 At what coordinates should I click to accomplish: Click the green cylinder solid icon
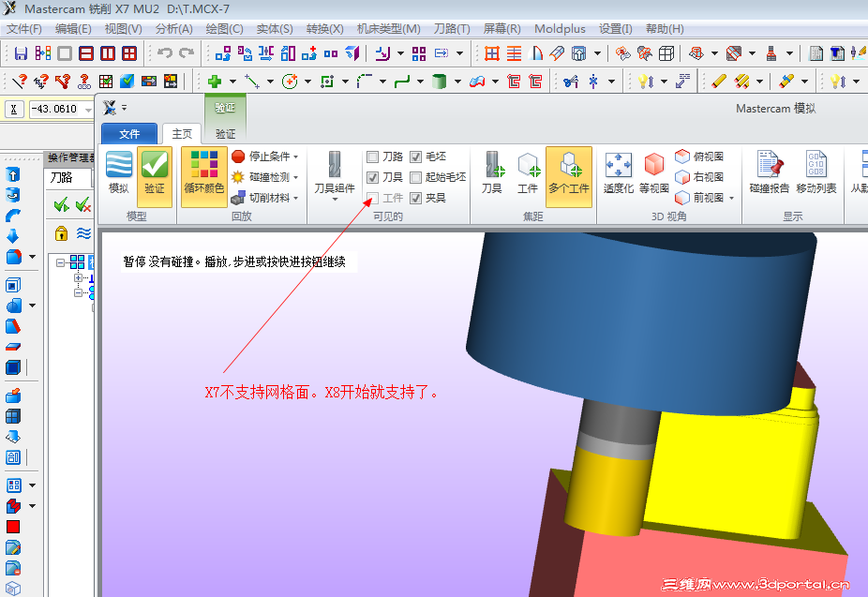(439, 82)
